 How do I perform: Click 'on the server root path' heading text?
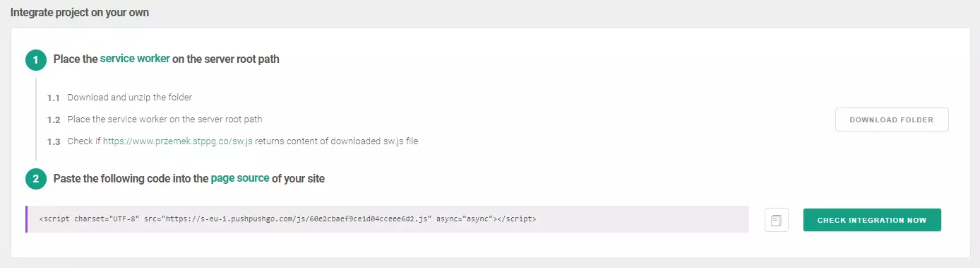point(226,59)
